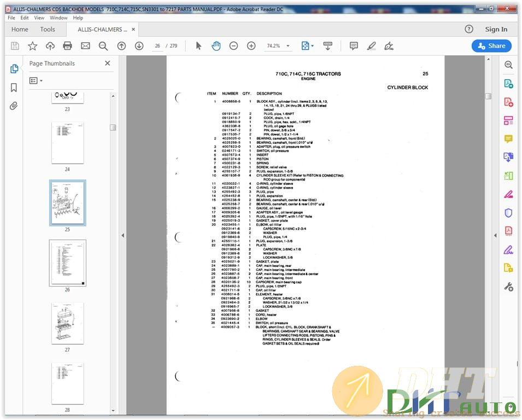The image size is (522, 420).
Task: Collapse the left navigation pane arrow
Action: [x=122, y=236]
